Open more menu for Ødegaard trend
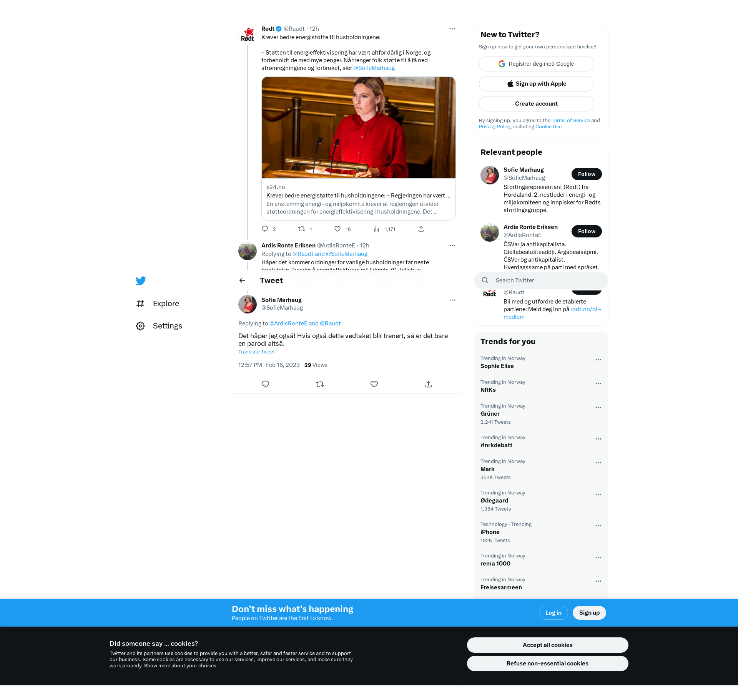The height and width of the screenshot is (700, 738). pyautogui.click(x=598, y=494)
